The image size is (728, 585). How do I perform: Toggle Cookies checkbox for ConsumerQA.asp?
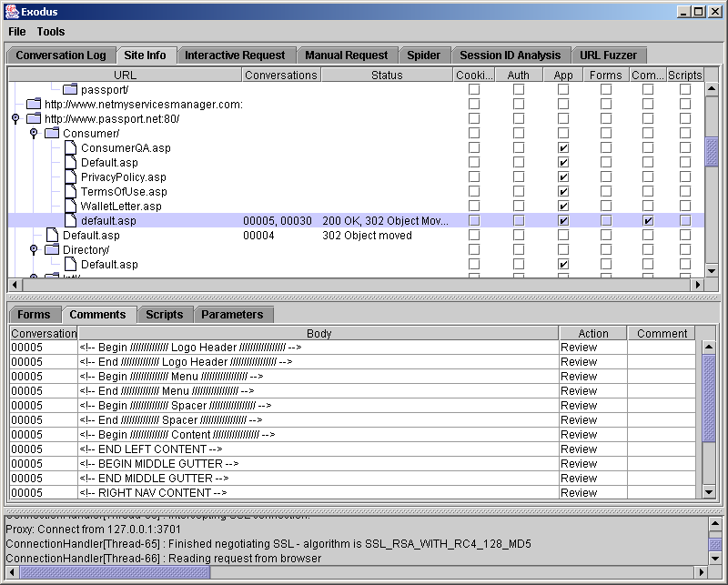click(474, 148)
